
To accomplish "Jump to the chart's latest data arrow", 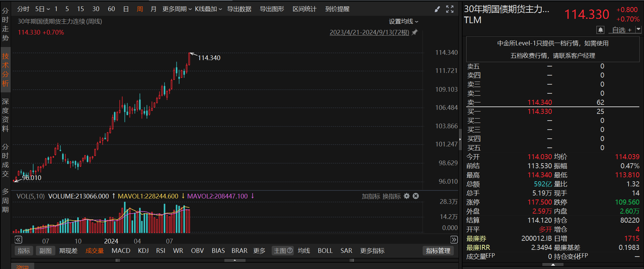I will click(454, 239).
